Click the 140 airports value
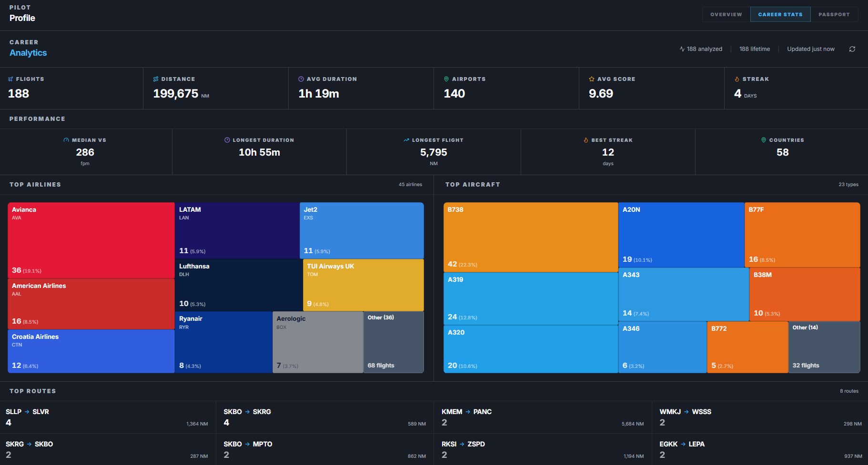This screenshot has width=868, height=465. pyautogui.click(x=454, y=94)
